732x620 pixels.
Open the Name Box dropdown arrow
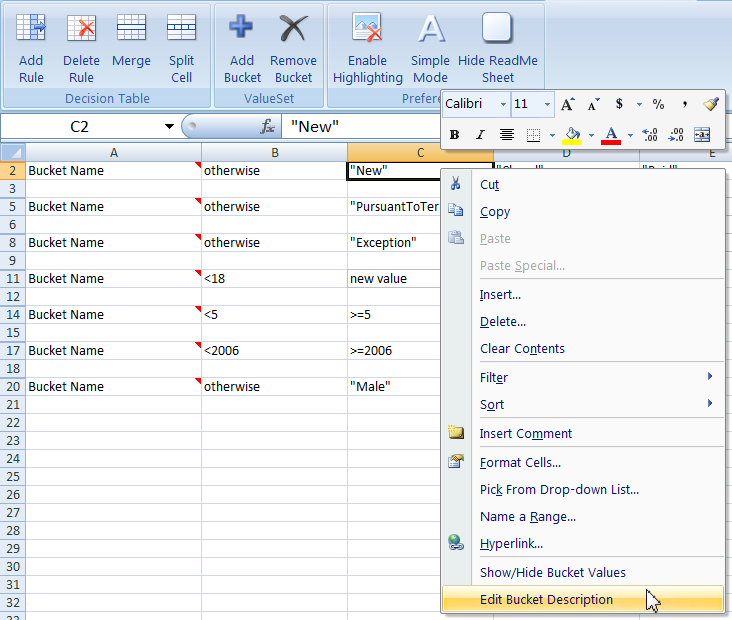169,126
